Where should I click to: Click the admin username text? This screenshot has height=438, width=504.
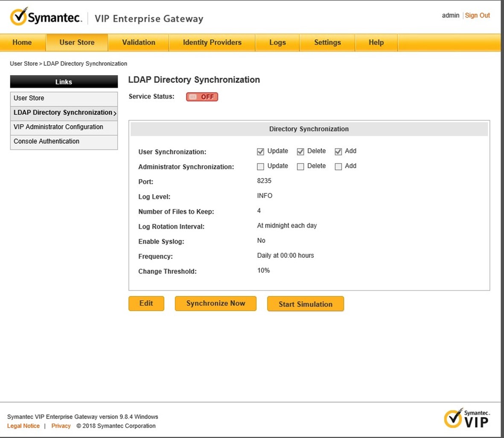[x=450, y=15]
